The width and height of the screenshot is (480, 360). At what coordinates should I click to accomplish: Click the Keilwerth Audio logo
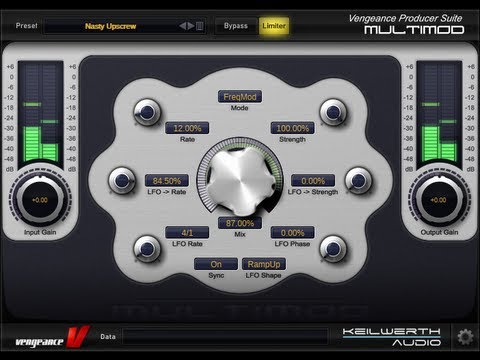coord(392,337)
